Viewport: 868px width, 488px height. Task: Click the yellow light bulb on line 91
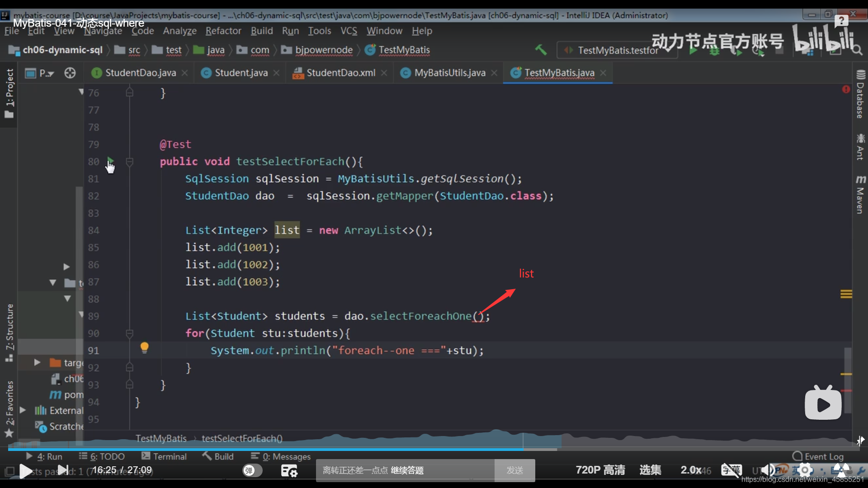[x=144, y=347]
